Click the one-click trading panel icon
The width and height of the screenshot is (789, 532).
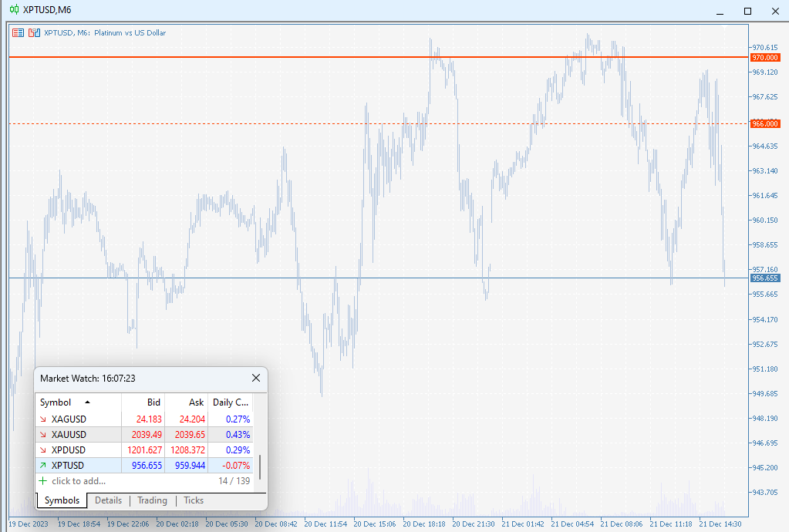coord(18,32)
